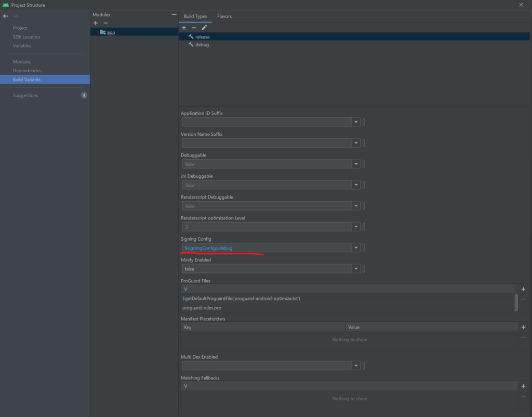Click the Jni Debuggable value field
Image resolution: width=532 pixels, height=417 pixels.
point(267,185)
